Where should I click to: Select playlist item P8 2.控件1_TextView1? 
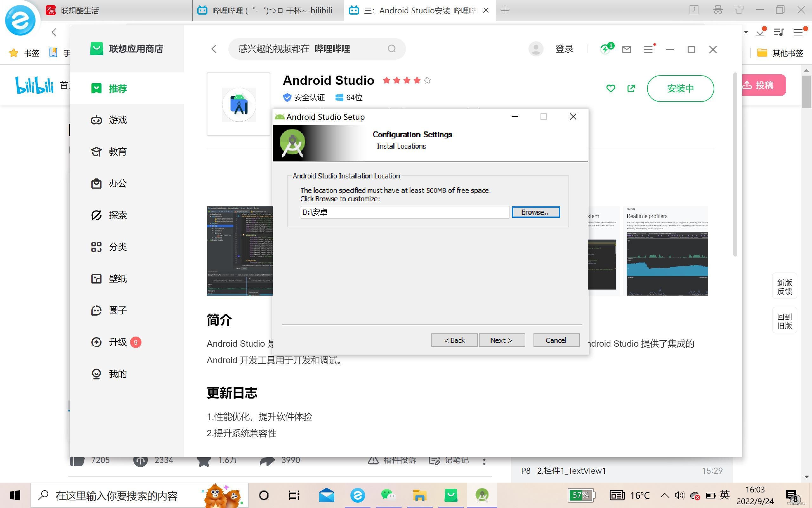(x=622, y=470)
